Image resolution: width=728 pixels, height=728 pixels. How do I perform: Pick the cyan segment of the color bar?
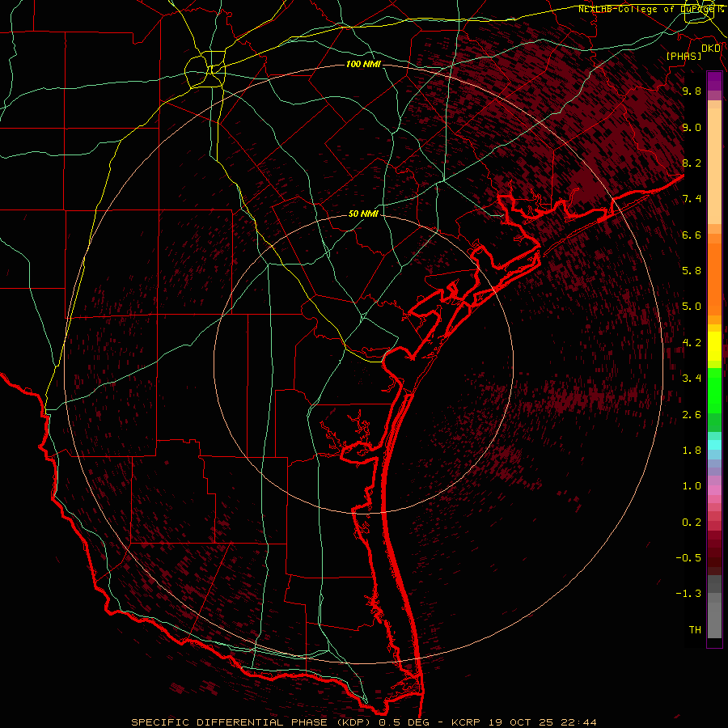(714, 445)
